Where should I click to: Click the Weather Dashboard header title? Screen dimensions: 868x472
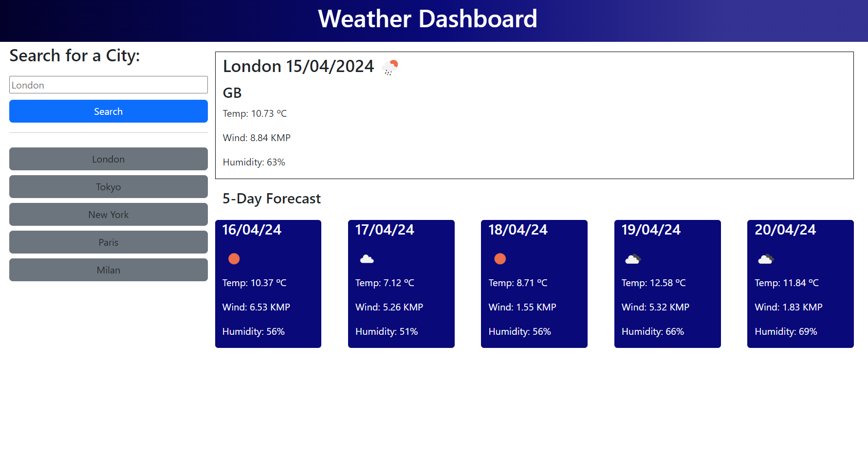click(427, 19)
